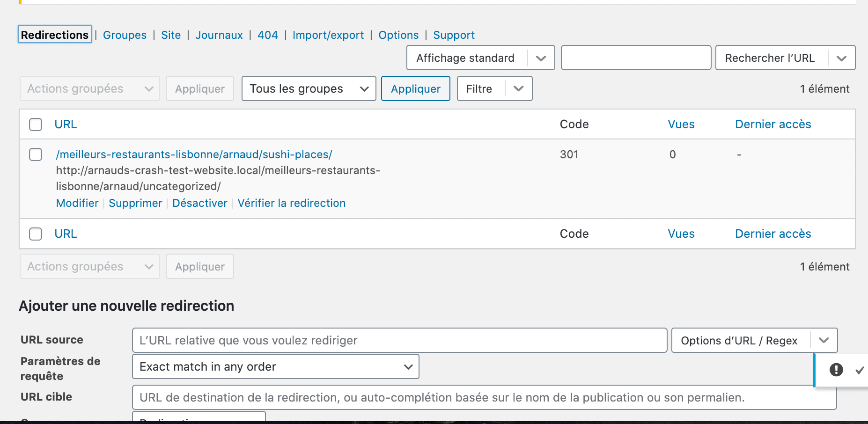The height and width of the screenshot is (424, 868).
Task: Open the /meilleurs-restaurants-lisbonne/arnaud/sushi-places/ link
Action: (193, 154)
